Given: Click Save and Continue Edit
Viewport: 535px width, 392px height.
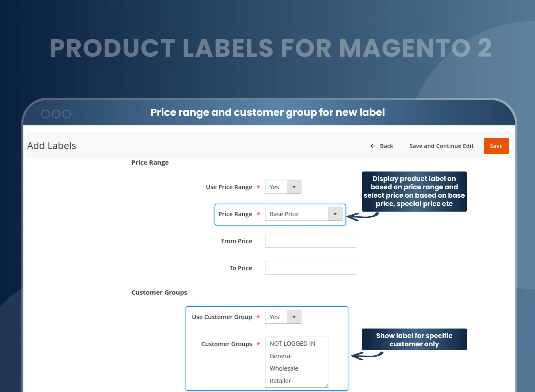Looking at the screenshot, I should 441,146.
